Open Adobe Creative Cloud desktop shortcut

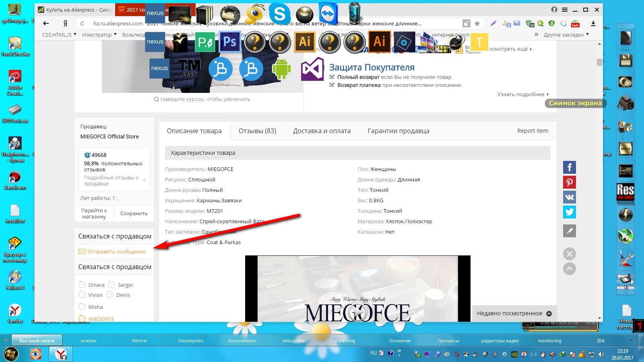pyautogui.click(x=15, y=83)
